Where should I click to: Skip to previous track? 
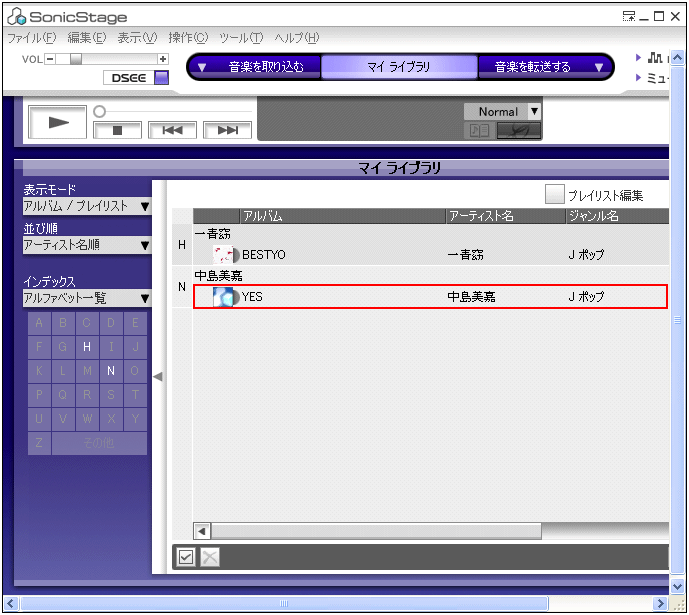pos(172,130)
